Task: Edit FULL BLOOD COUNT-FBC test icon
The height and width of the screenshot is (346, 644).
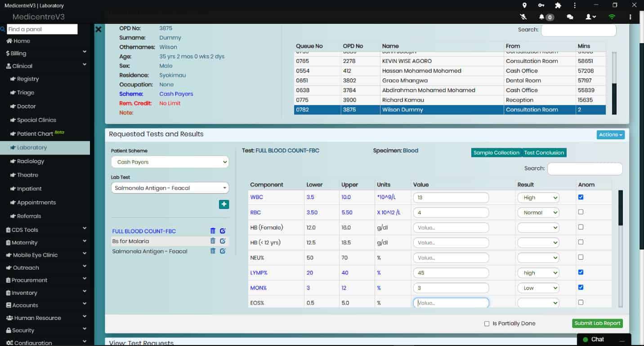Action: [223, 231]
